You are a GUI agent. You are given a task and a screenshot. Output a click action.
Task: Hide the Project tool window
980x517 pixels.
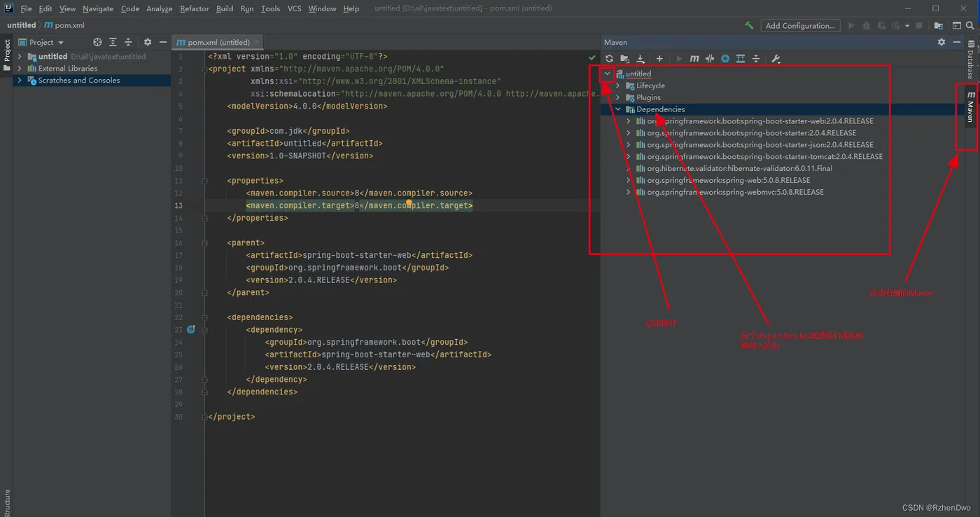click(162, 42)
